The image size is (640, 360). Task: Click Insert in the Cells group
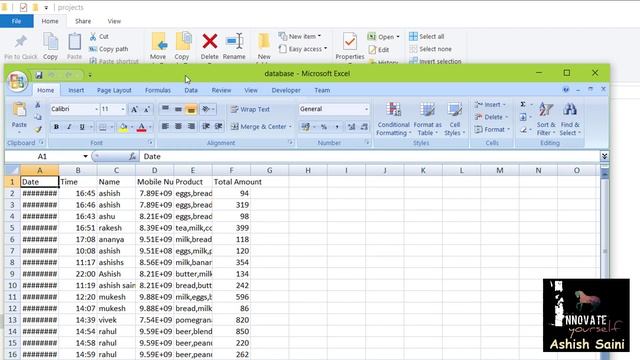[490, 104]
